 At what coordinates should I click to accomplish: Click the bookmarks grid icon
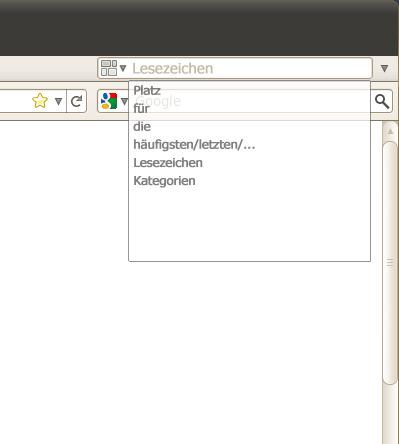tap(109, 68)
